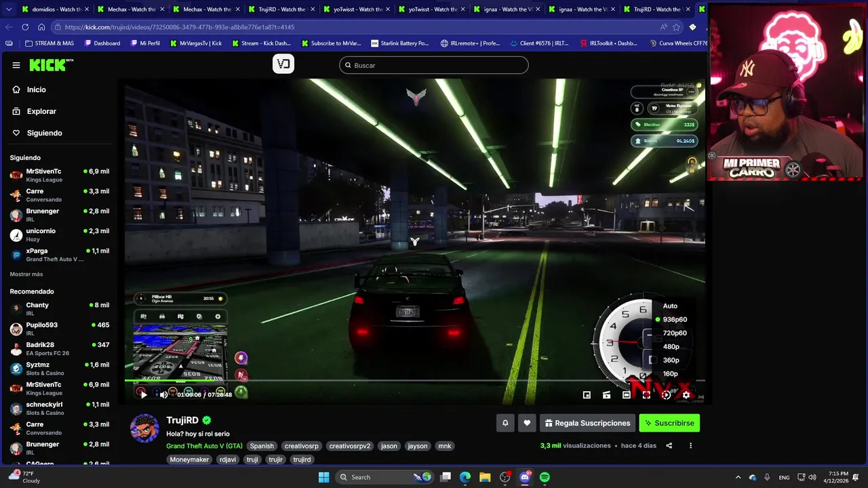The height and width of the screenshot is (488, 868).
Task: Open the STREAM & MAS bookmarks folder
Action: point(50,43)
